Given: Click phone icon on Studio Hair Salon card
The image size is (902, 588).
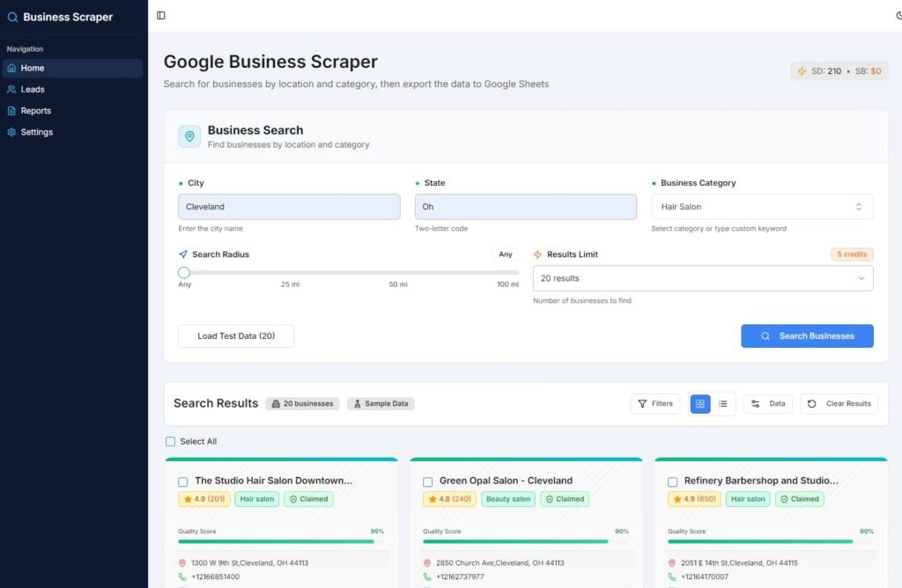Looking at the screenshot, I should click(x=182, y=577).
